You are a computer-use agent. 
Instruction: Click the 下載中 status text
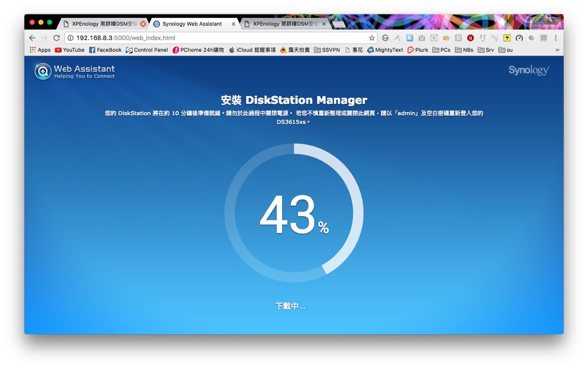click(x=290, y=306)
